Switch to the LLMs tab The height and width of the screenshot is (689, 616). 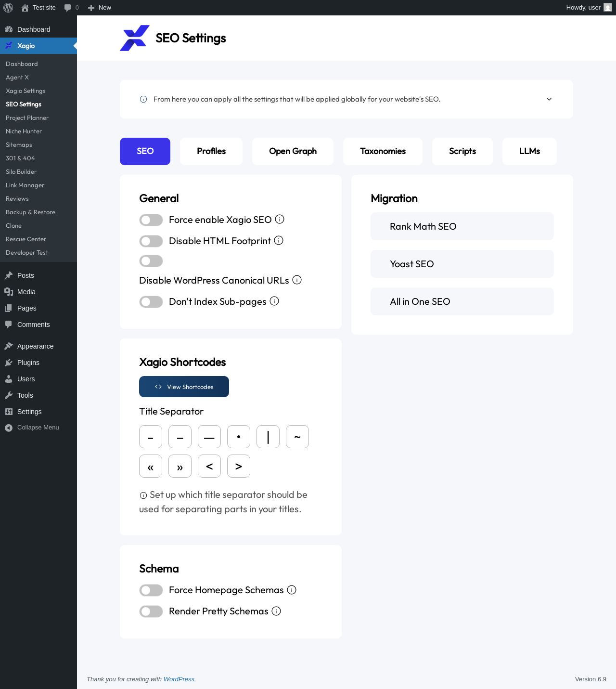click(x=529, y=151)
